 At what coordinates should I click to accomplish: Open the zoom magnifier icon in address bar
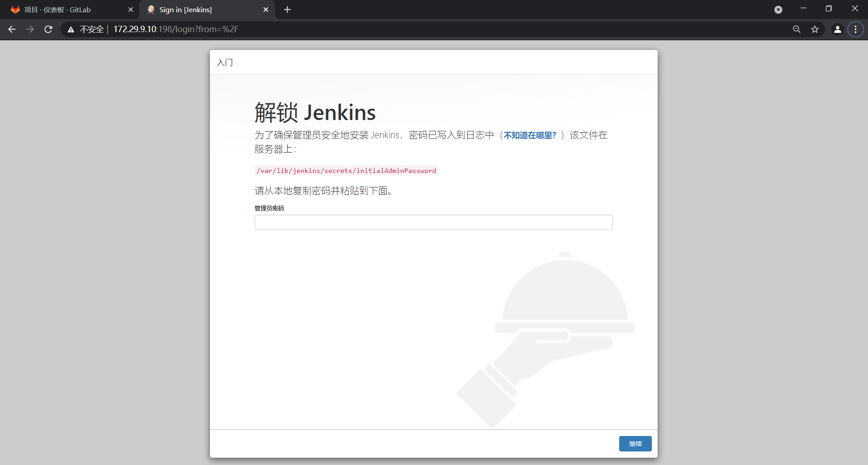click(x=797, y=29)
